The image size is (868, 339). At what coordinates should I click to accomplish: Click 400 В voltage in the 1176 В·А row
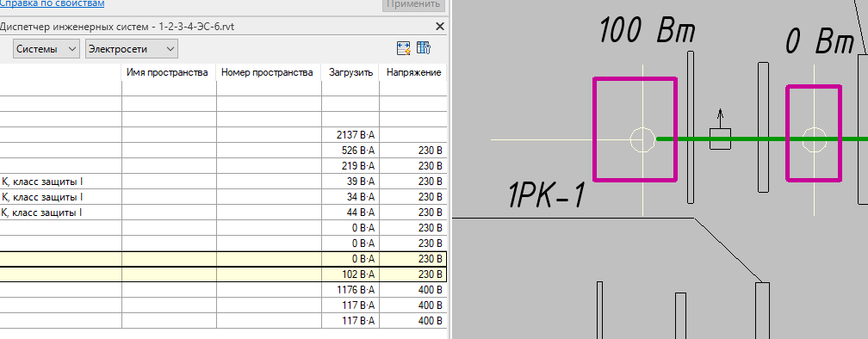point(413,290)
